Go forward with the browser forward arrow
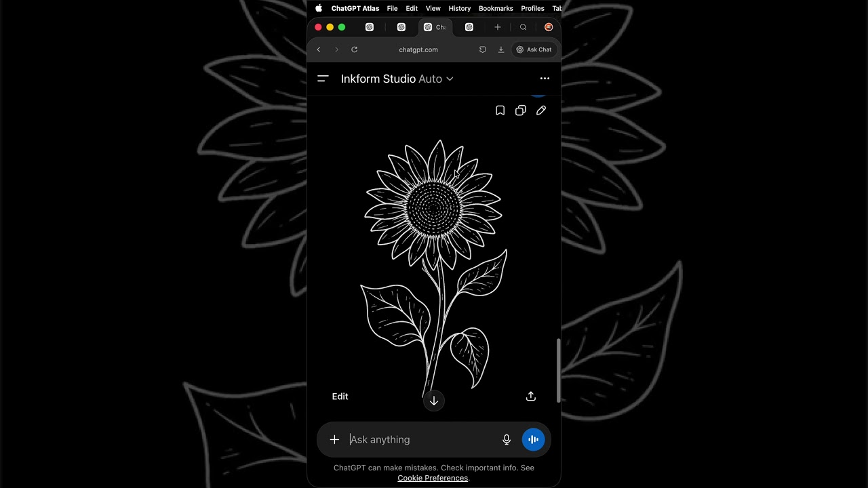This screenshot has width=868, height=488. point(336,49)
